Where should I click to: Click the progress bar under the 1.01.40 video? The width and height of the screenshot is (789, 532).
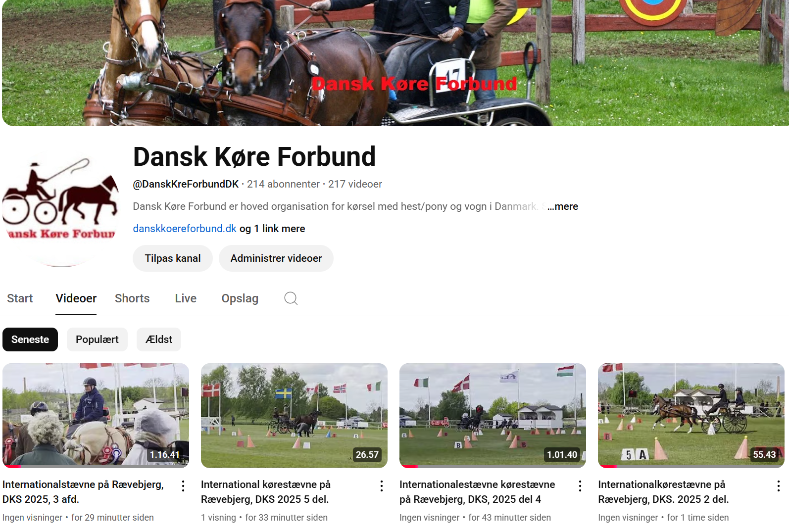493,466
